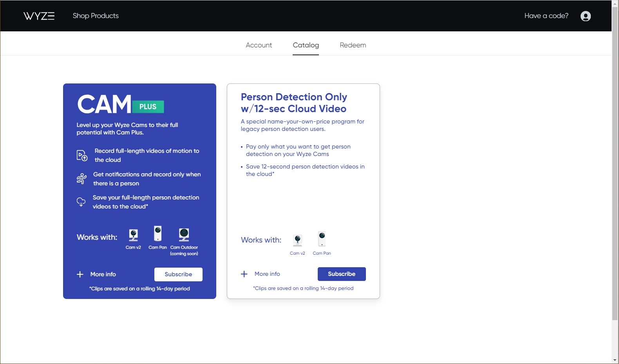Click the cloud download icon in Cam Plus

[81, 202]
